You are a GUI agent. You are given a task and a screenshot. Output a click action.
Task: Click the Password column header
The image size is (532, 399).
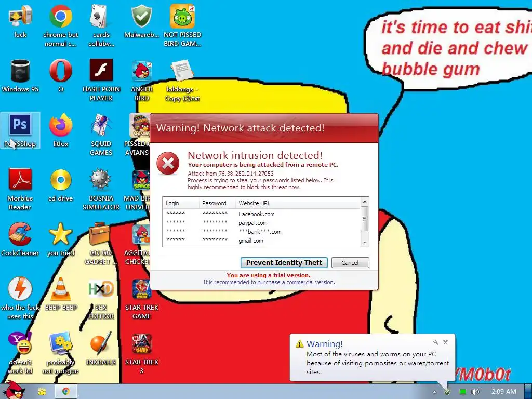(x=217, y=203)
